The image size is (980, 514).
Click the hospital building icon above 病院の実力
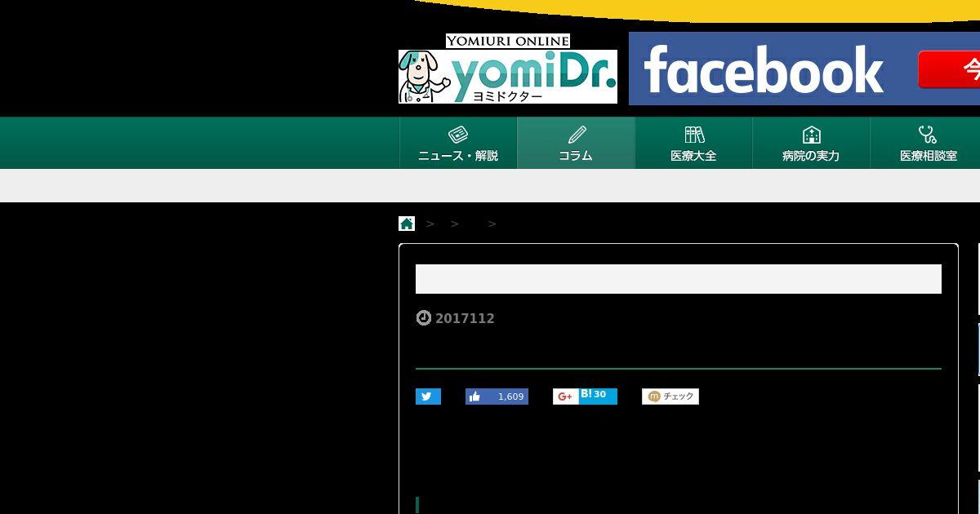point(811,135)
